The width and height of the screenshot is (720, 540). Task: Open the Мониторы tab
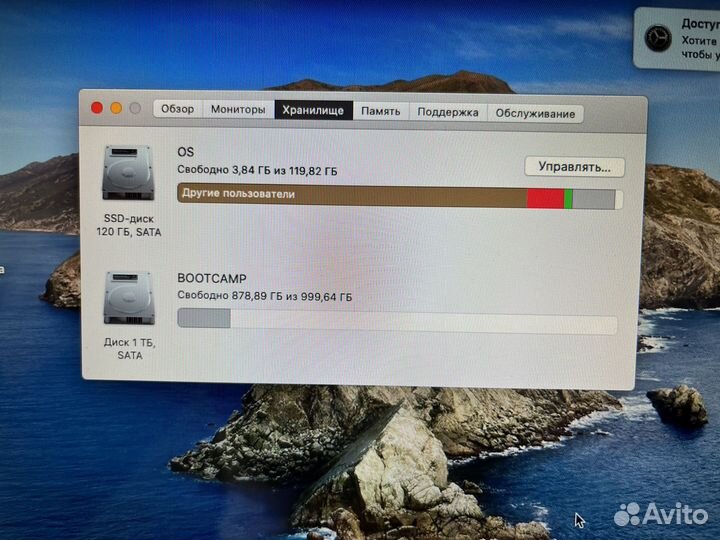238,110
